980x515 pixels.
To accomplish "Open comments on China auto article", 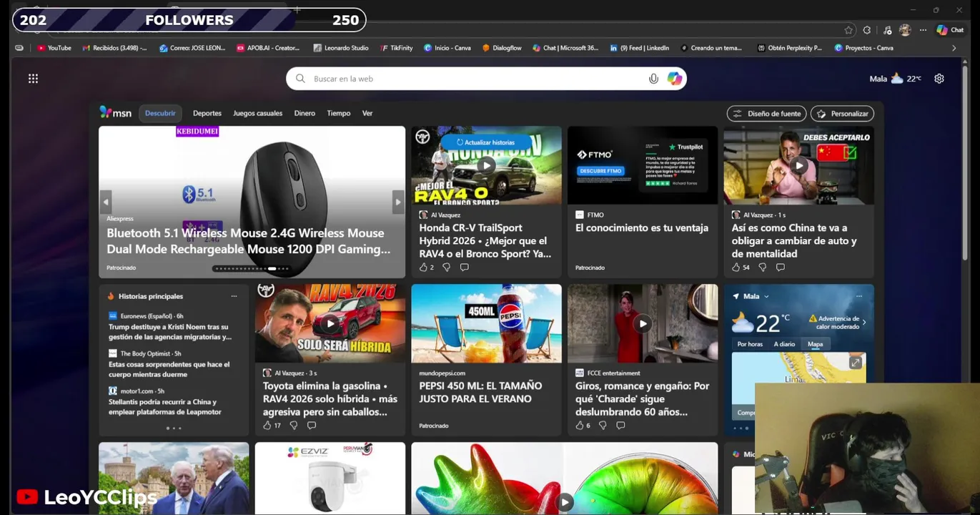I will [x=781, y=268].
